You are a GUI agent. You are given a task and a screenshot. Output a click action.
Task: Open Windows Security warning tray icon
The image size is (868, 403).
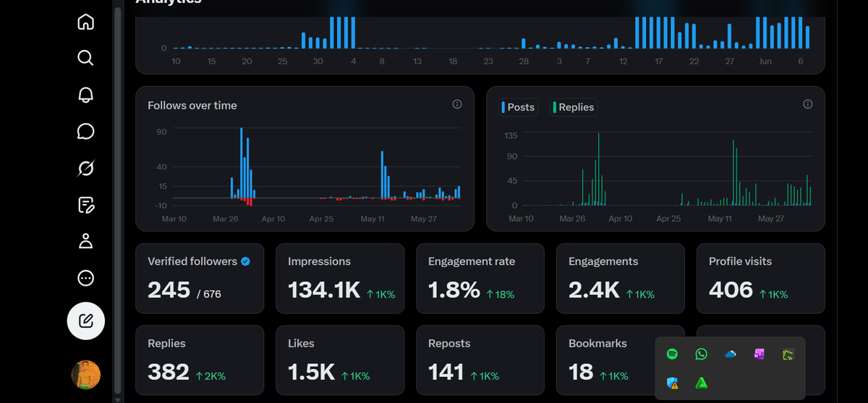point(672,383)
